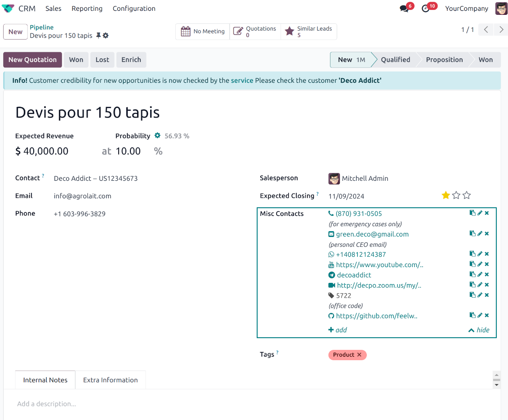Edit the decoaddict Telegram contact
The width and height of the screenshot is (508, 420).
click(480, 274)
